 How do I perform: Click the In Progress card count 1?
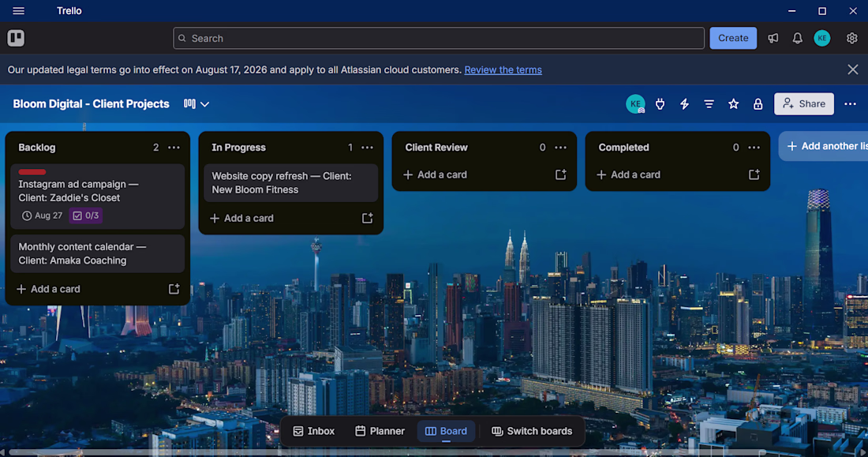tap(350, 148)
